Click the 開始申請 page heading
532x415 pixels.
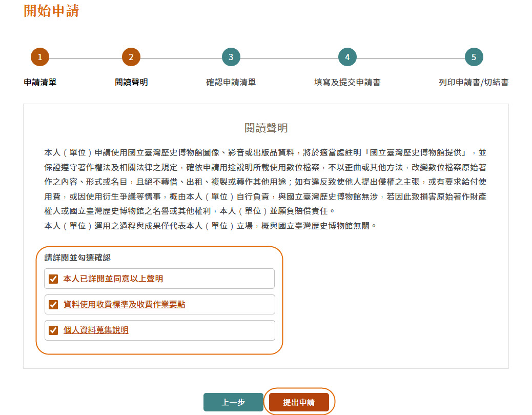[x=51, y=11]
